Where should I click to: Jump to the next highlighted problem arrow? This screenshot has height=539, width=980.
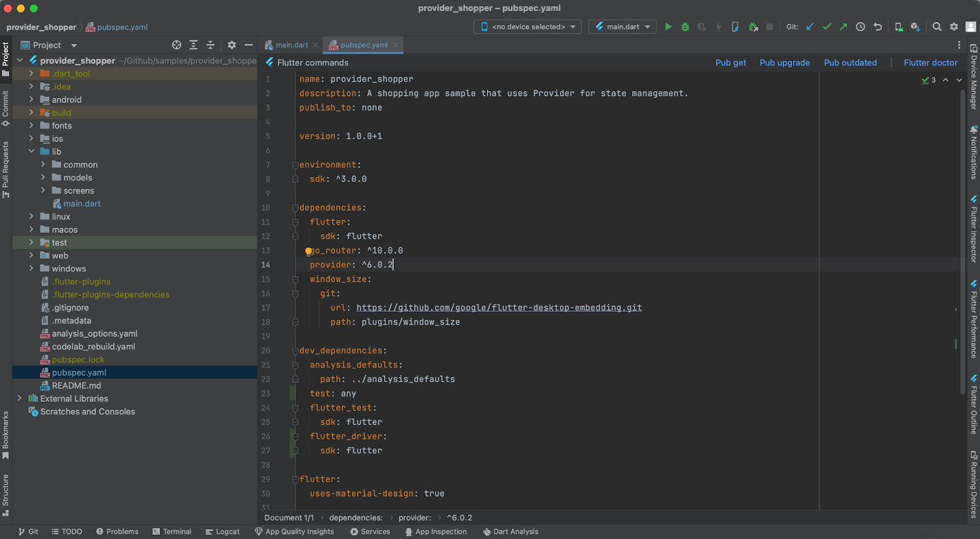pyautogui.click(x=959, y=80)
